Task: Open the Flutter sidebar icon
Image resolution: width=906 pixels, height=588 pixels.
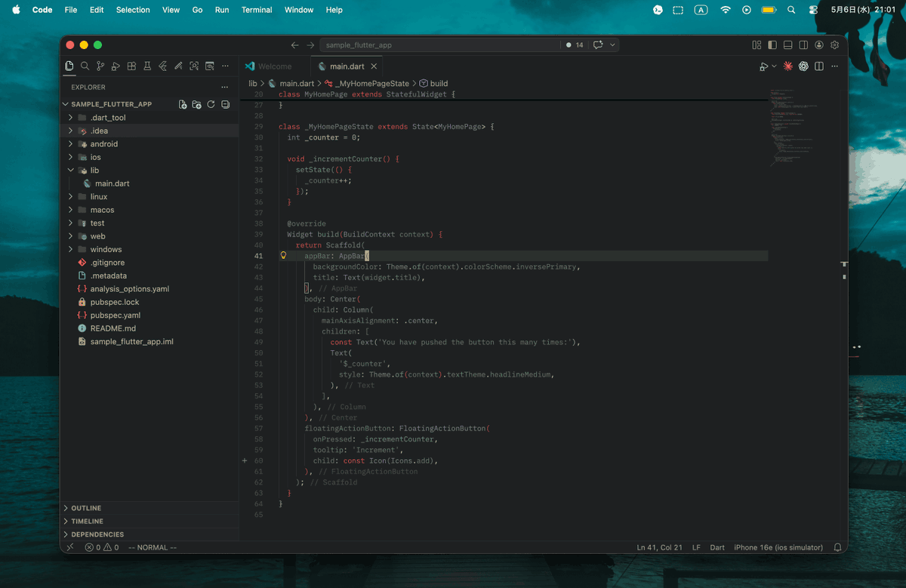Action: pos(163,66)
